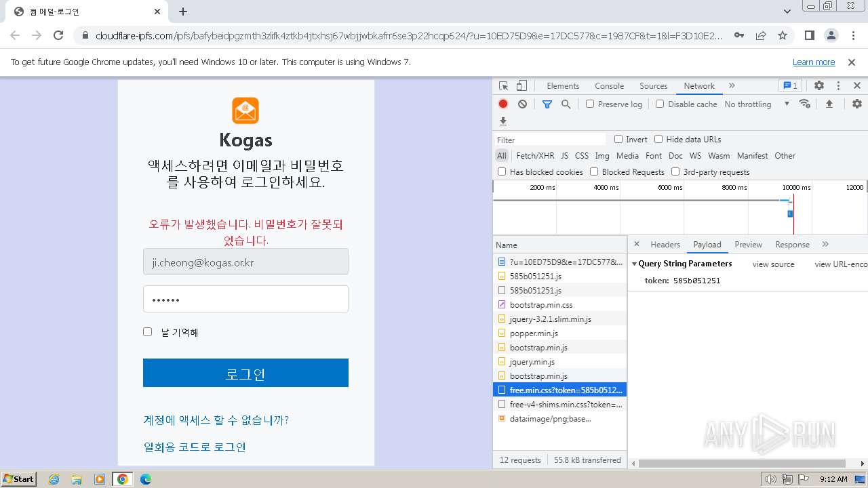
Task: Open the Windows Start menu
Action: 19,479
